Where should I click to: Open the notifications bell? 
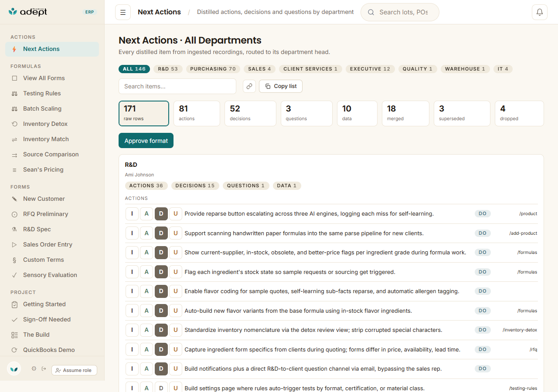540,12
